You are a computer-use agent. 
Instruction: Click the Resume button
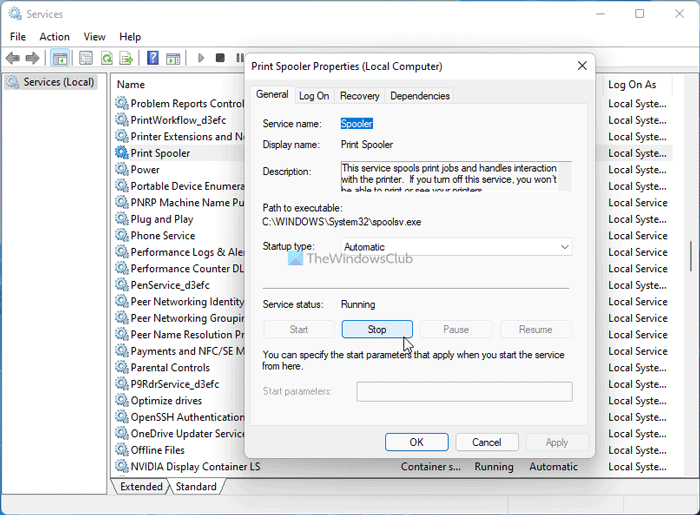(x=536, y=329)
